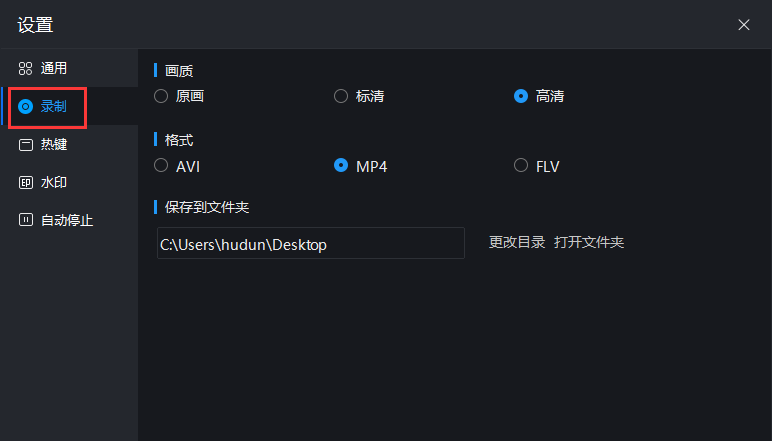Click the 热键 (Hotkey) sidebar icon
Viewport: 772px width, 441px height.
click(x=26, y=145)
